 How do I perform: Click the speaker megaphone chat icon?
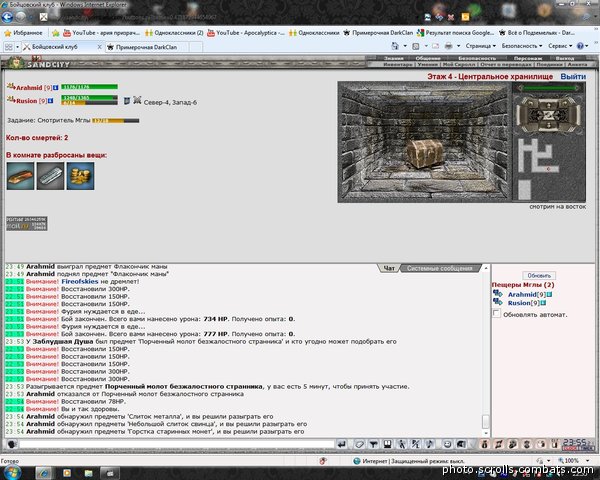(461, 444)
